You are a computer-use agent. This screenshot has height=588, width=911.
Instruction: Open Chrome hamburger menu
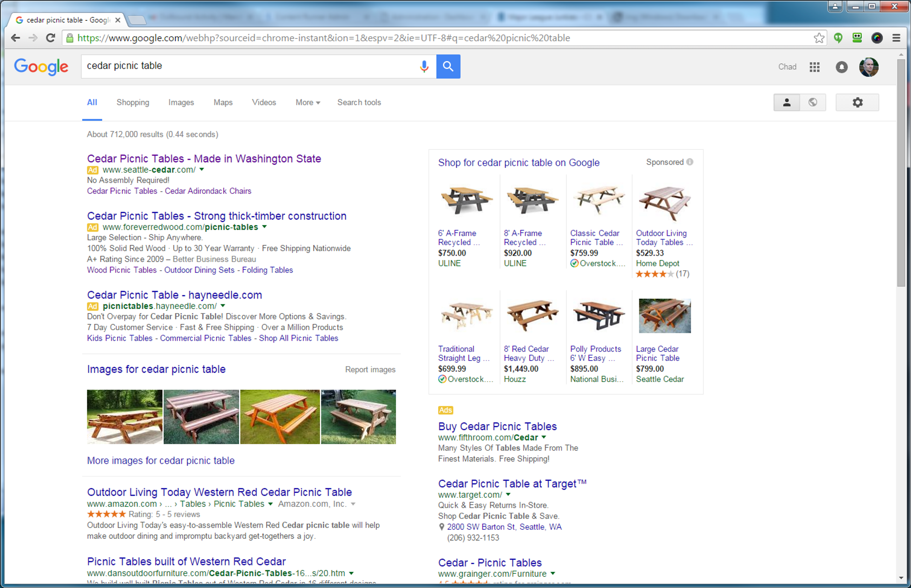click(896, 38)
